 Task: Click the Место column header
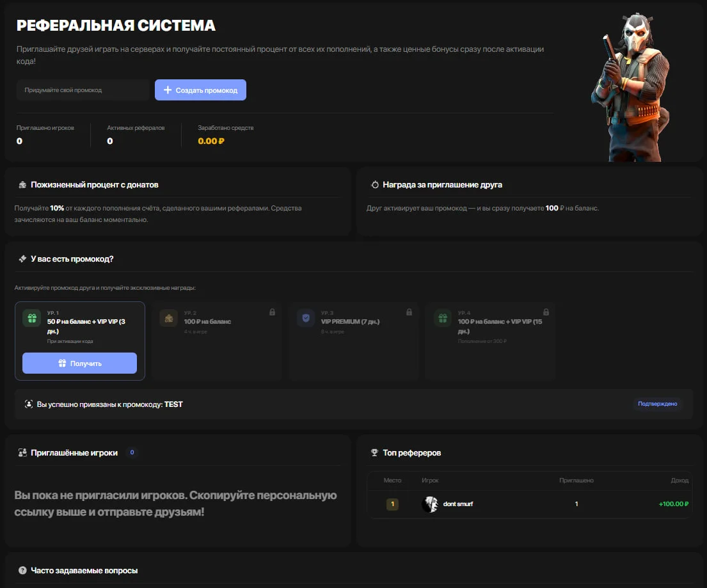tap(392, 481)
